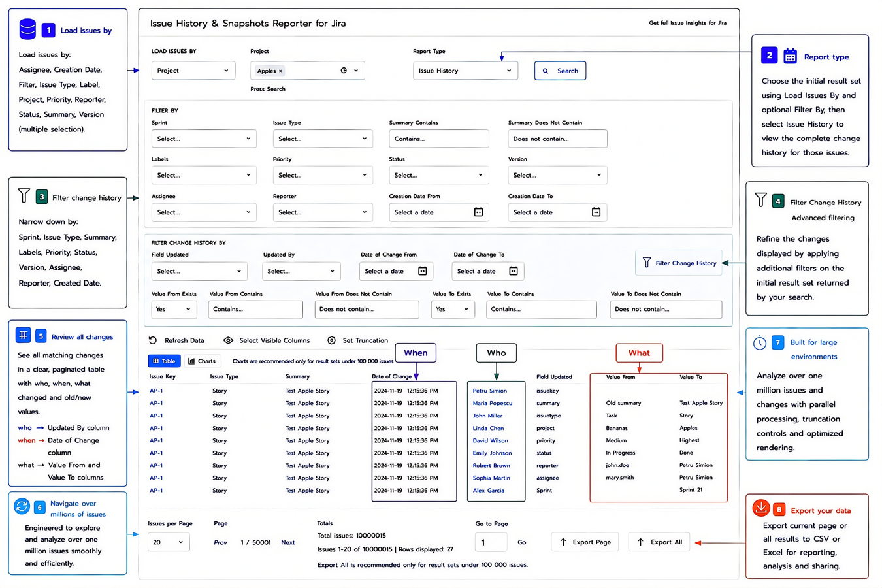Open calendar for Creation Date To
This screenshot has width=882, height=588.
pos(596,212)
